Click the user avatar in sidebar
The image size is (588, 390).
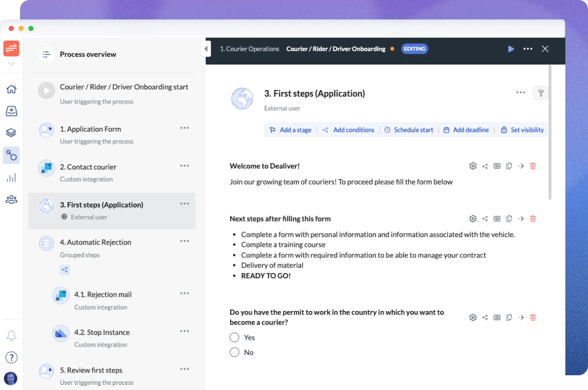pyautogui.click(x=11, y=378)
